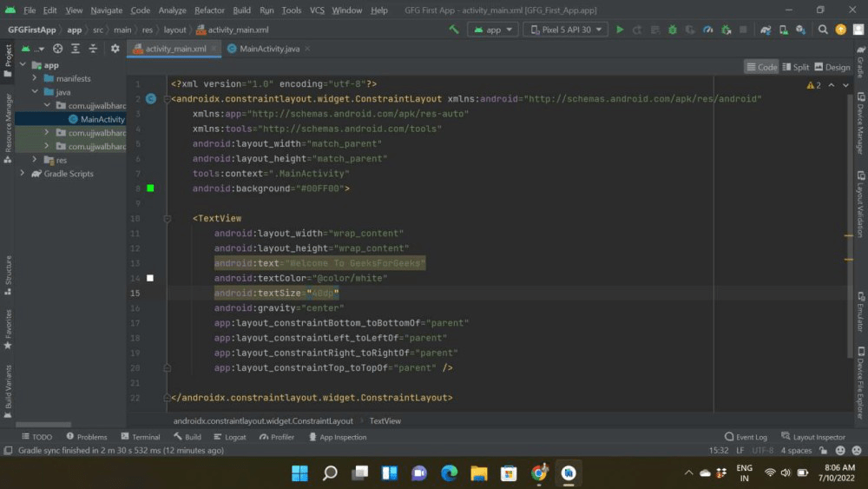Select MainActivity in the project tree
Screen dimensions: 868x489
[x=71, y=119]
